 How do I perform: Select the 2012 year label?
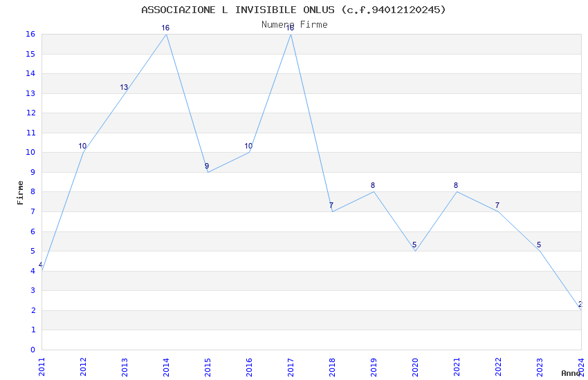click(83, 367)
